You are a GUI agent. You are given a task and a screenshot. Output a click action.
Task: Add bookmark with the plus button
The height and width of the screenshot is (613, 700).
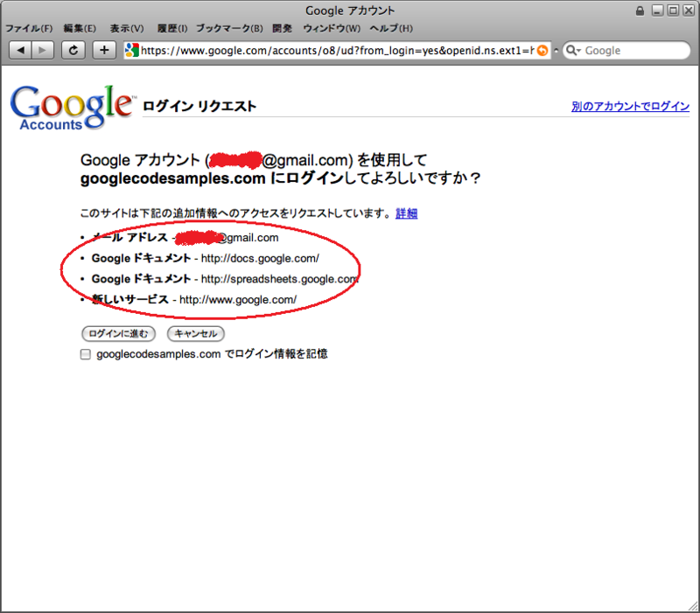point(104,50)
